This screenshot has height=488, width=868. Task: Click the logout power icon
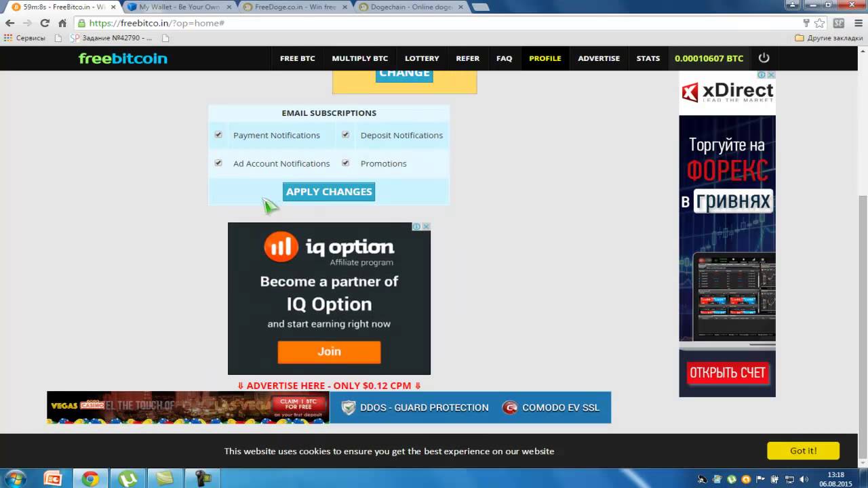click(764, 58)
